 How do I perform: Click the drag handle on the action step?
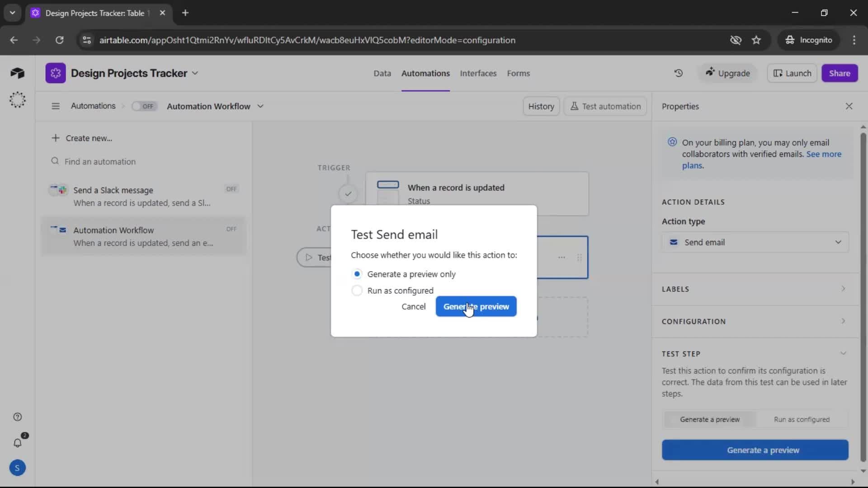[579, 258]
